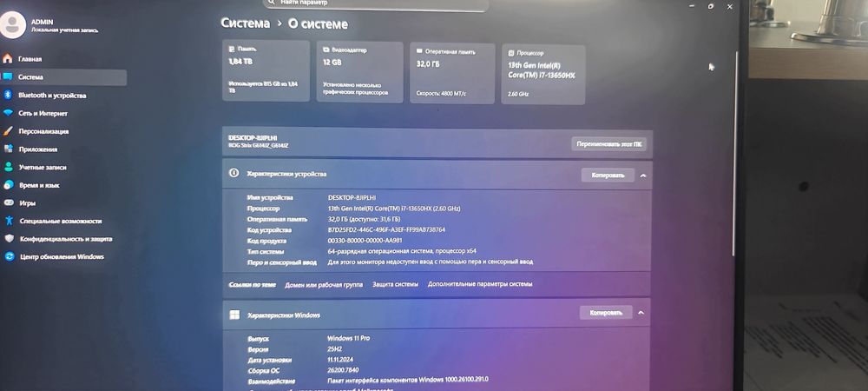Click the Конфиденциальность shield icon
The width and height of the screenshot is (868, 391).
pyautogui.click(x=9, y=239)
